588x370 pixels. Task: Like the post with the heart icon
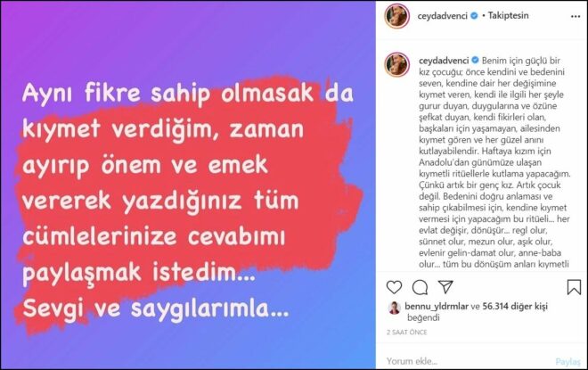tap(394, 287)
